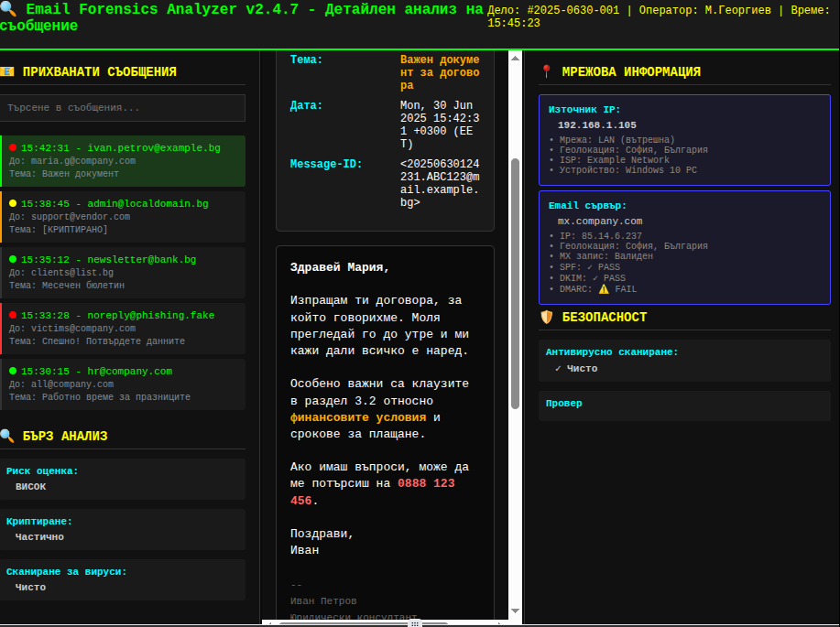Screen dimensions: 840x627
Task: Click the shield icon beside БЕЗОПАСНОСТ
Action: click(546, 317)
